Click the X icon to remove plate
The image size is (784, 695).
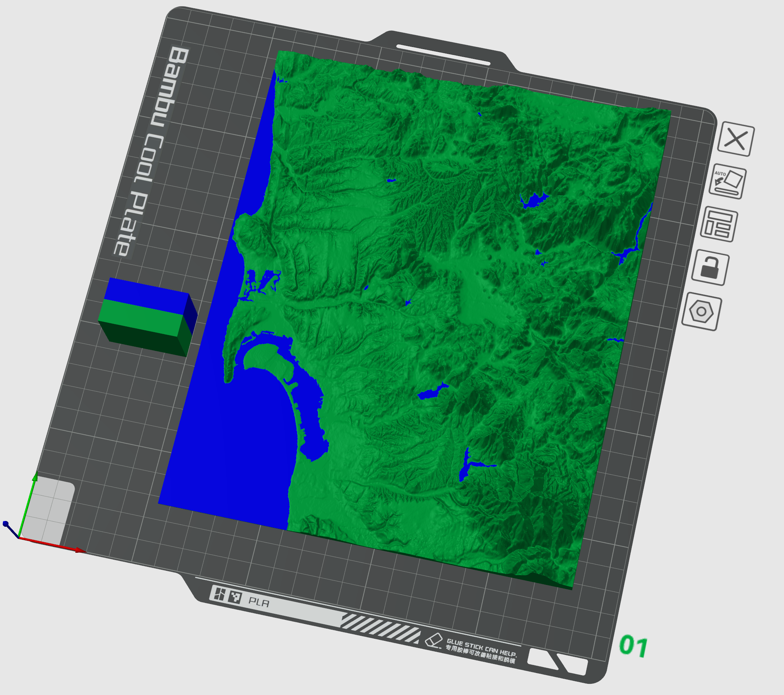click(736, 139)
